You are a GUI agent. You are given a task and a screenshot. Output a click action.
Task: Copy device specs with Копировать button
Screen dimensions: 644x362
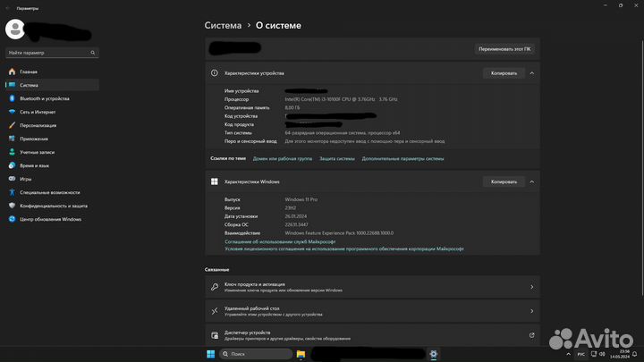[x=504, y=73]
